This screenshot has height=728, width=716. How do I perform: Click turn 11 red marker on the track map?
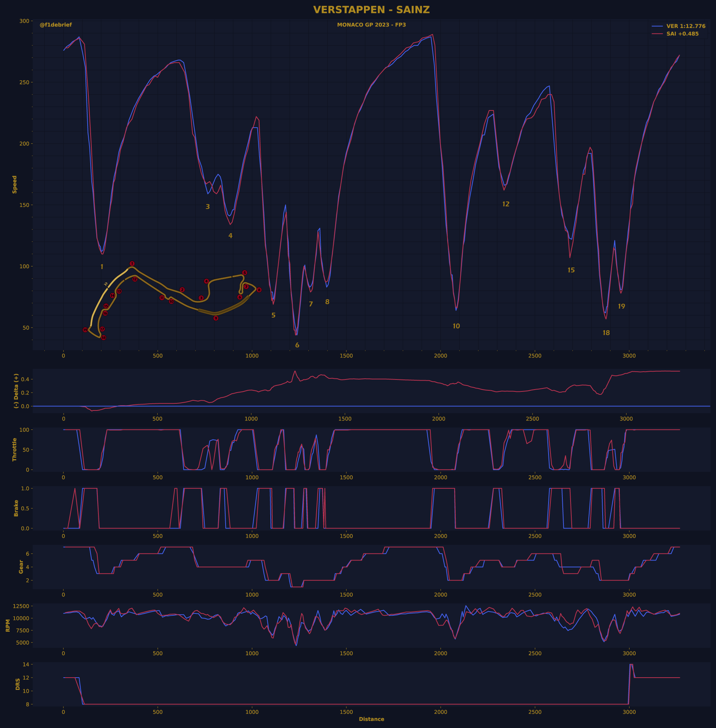pyautogui.click(x=162, y=298)
